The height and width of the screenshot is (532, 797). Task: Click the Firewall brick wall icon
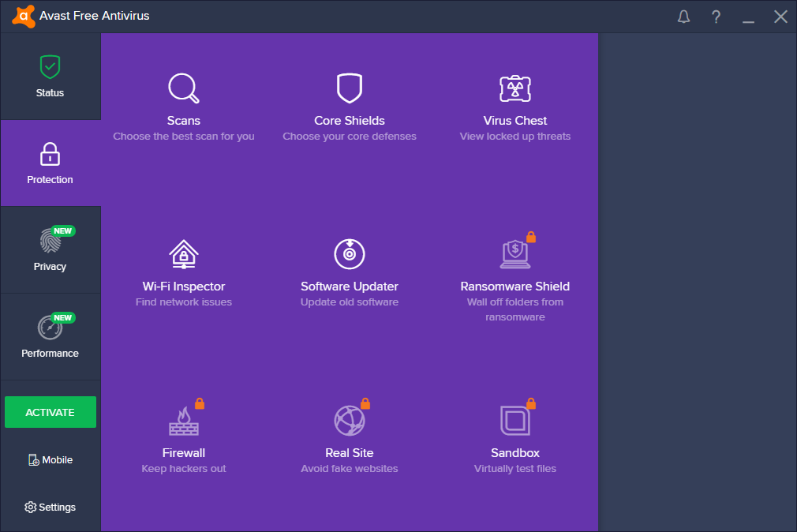tap(184, 421)
